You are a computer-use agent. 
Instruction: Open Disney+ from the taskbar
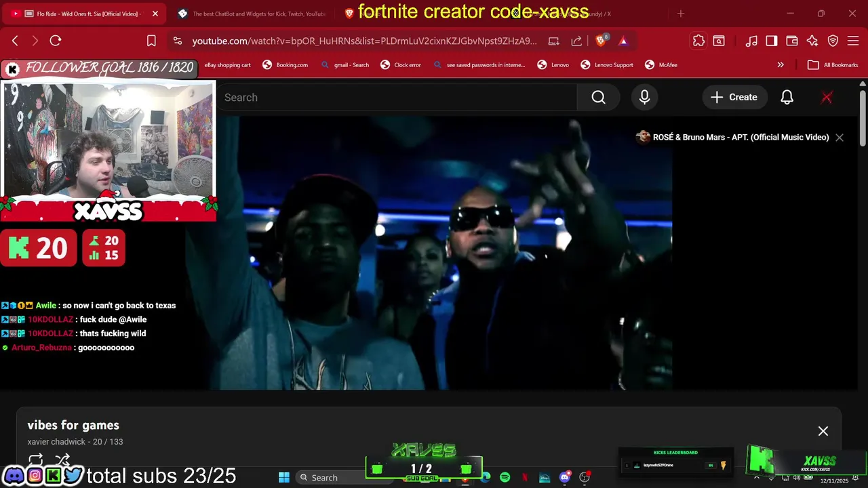point(545,478)
